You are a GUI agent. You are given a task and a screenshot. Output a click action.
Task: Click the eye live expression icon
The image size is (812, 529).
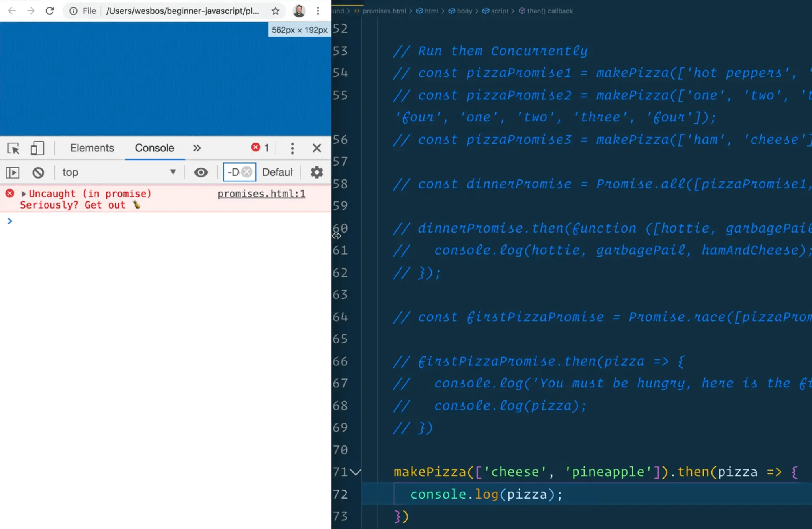pos(201,172)
